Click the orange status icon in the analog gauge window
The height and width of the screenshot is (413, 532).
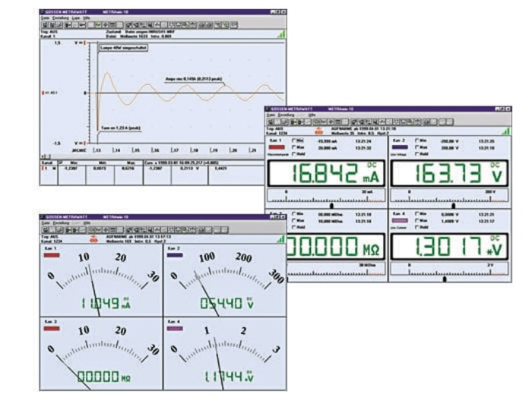click(93, 239)
